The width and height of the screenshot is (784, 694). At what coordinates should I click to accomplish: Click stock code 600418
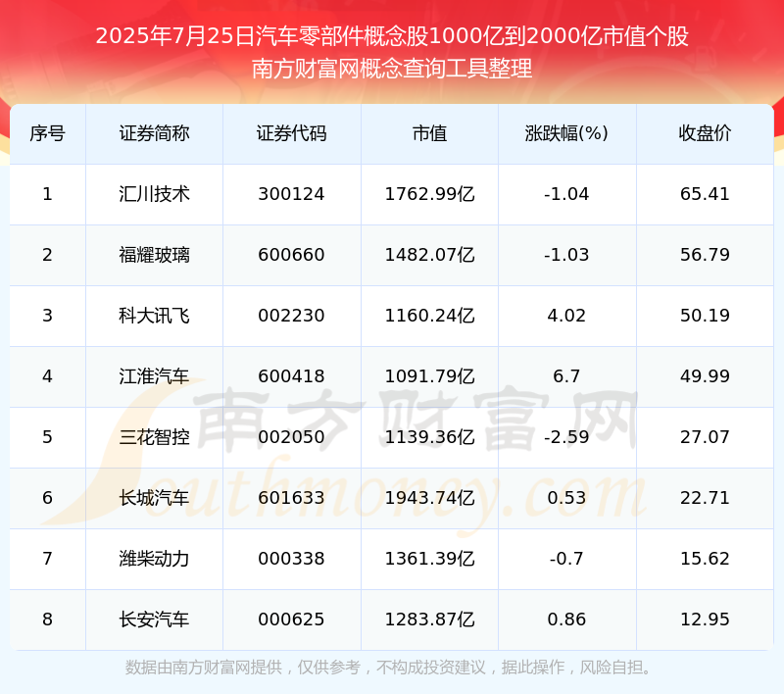pyautogui.click(x=291, y=376)
